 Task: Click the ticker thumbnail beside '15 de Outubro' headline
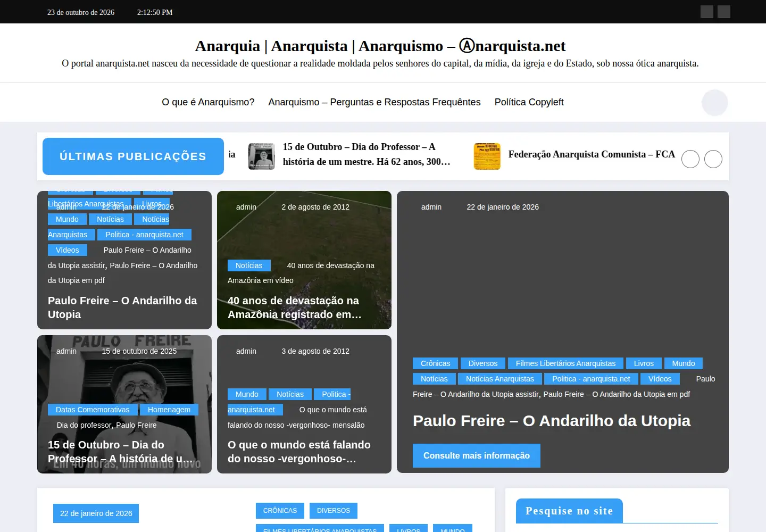(262, 156)
